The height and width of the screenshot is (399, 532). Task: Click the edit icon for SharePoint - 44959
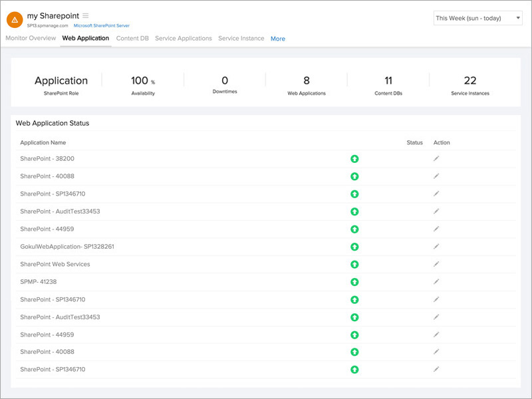click(x=436, y=229)
